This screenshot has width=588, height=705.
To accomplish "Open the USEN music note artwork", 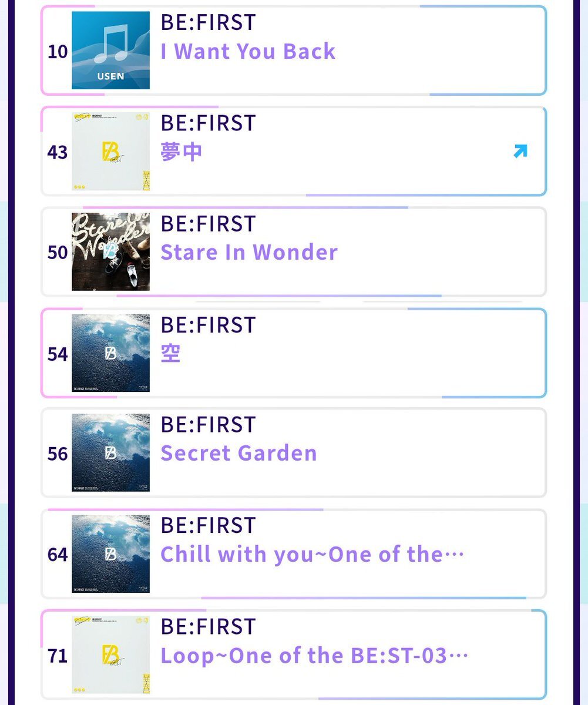I will [110, 51].
